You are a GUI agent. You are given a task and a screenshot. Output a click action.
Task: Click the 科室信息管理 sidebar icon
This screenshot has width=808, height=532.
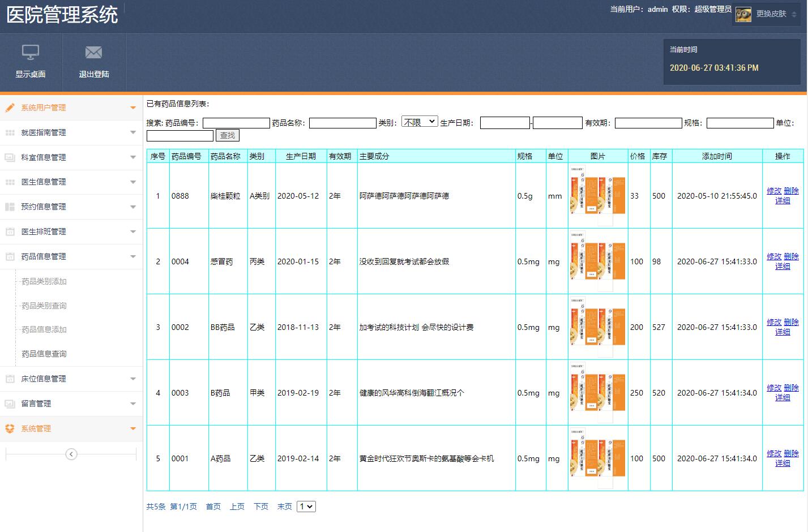[9, 157]
